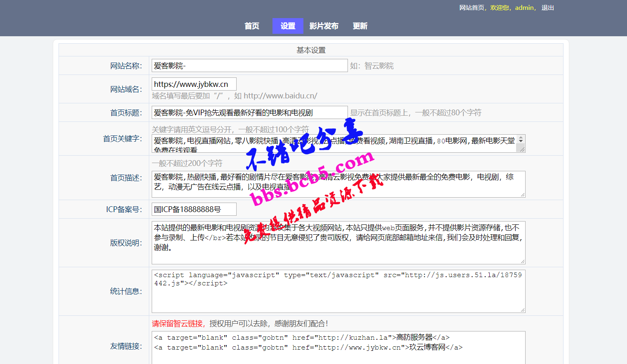Open the 首页 navigation tab
Screen dimensions: 627x364
[x=252, y=26]
